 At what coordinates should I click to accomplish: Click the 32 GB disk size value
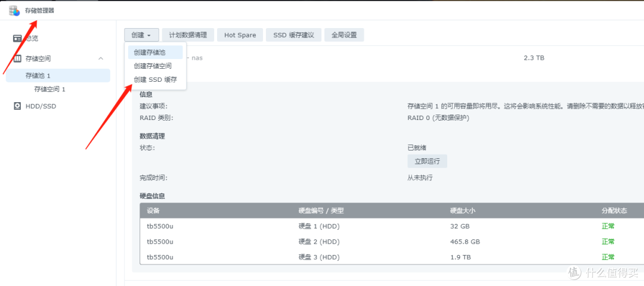pos(460,226)
